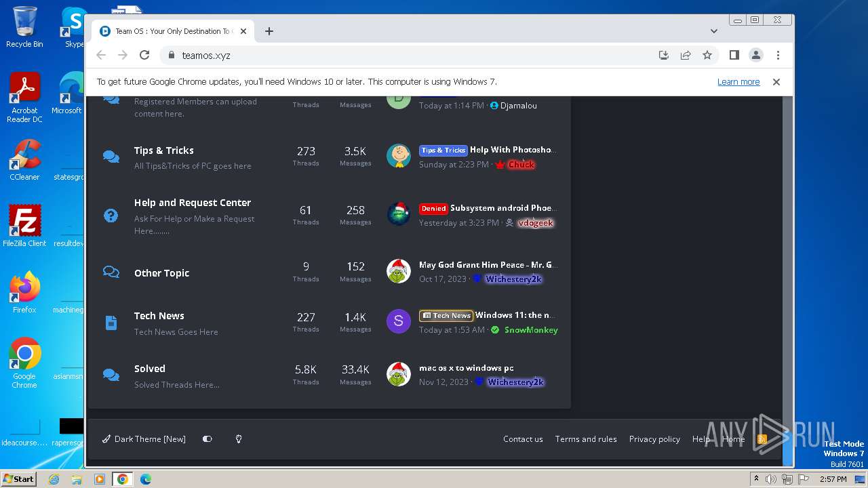Click the Grinch avatar in Solved row
Screen dimensions: 868x488
point(399,374)
